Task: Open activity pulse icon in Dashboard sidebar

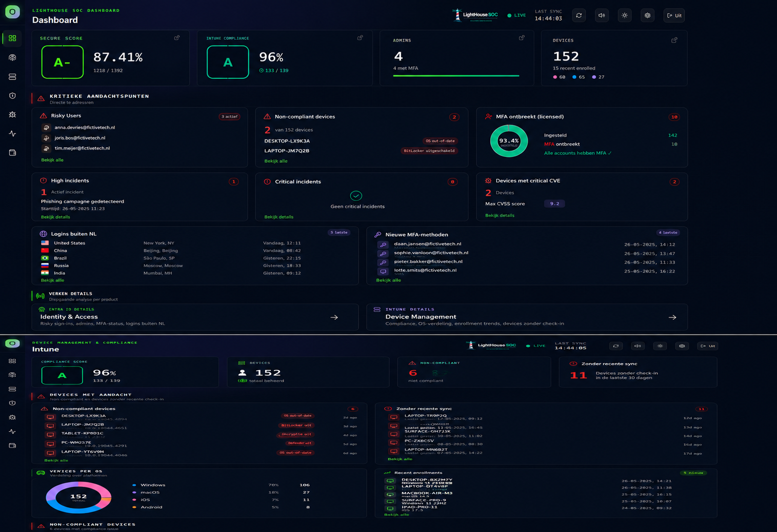Action: pos(12,133)
